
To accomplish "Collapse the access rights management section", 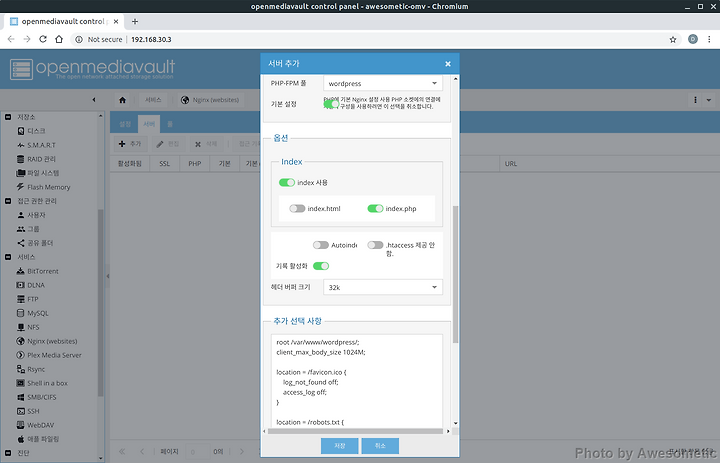I will [8, 201].
